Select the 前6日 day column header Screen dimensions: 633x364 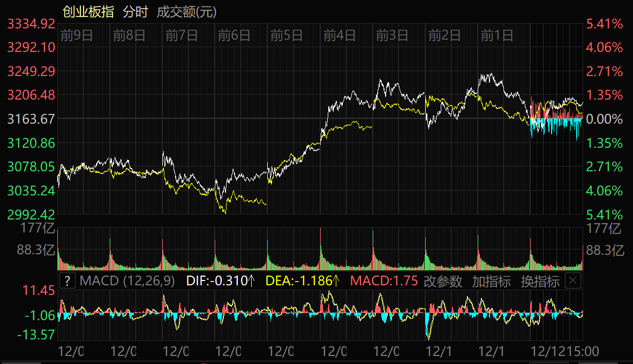[235, 36]
